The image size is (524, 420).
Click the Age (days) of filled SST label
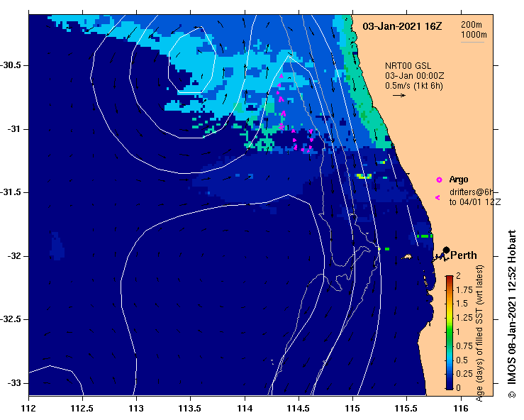coord(479,333)
